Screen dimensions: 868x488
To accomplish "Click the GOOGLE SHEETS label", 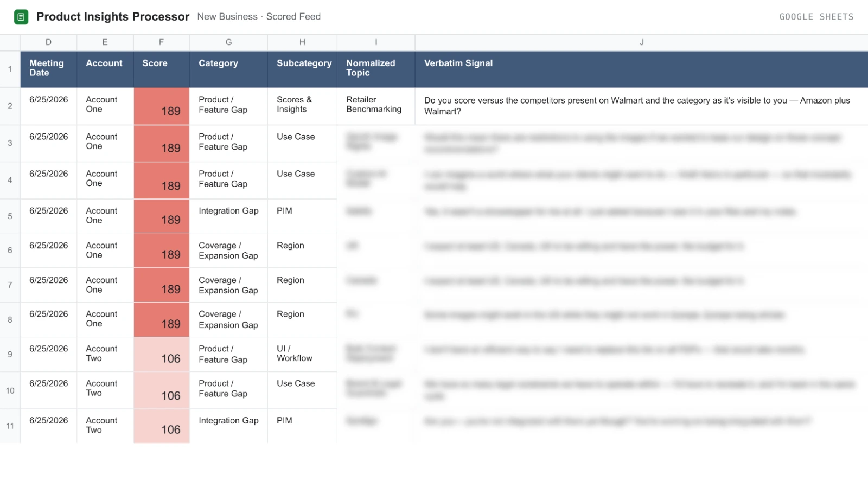I will tap(816, 17).
